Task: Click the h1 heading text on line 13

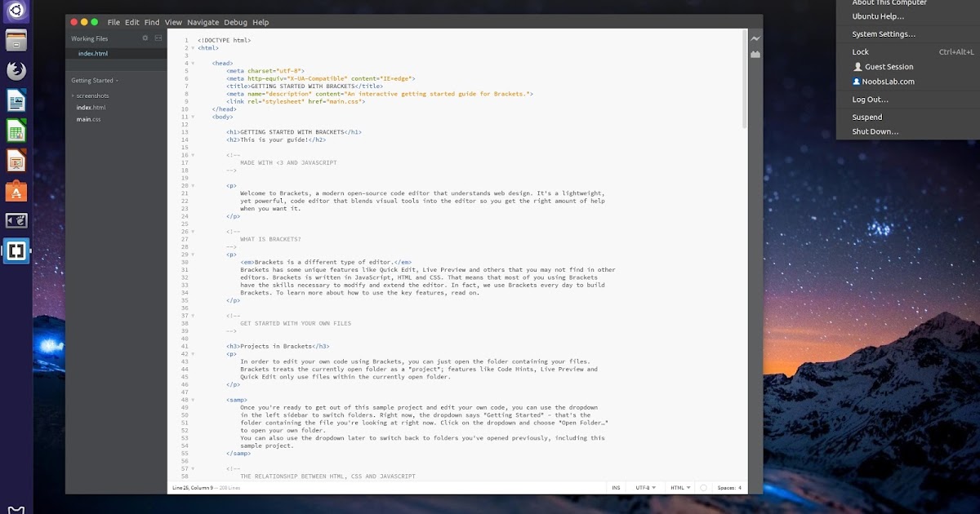Action: 292,132
